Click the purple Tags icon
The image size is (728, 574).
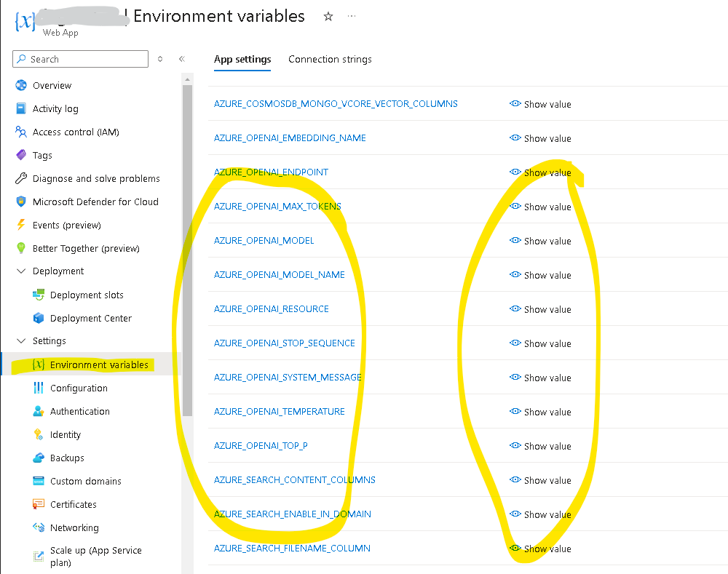(21, 155)
